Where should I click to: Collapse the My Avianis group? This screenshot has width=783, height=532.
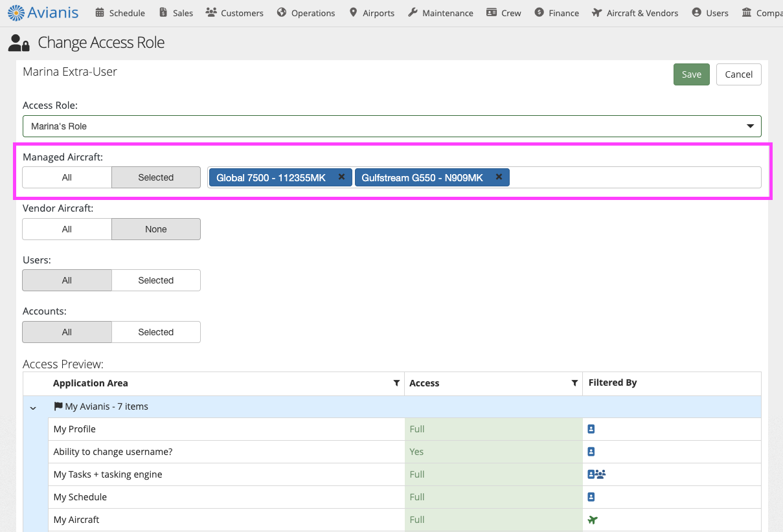33,408
